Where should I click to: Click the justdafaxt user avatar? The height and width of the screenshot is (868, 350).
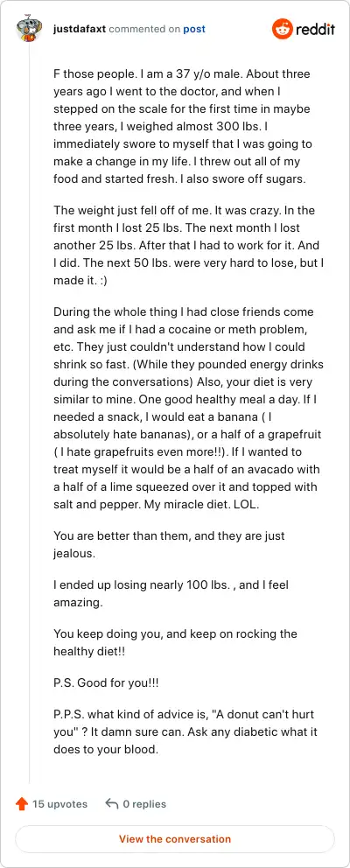[x=30, y=30]
